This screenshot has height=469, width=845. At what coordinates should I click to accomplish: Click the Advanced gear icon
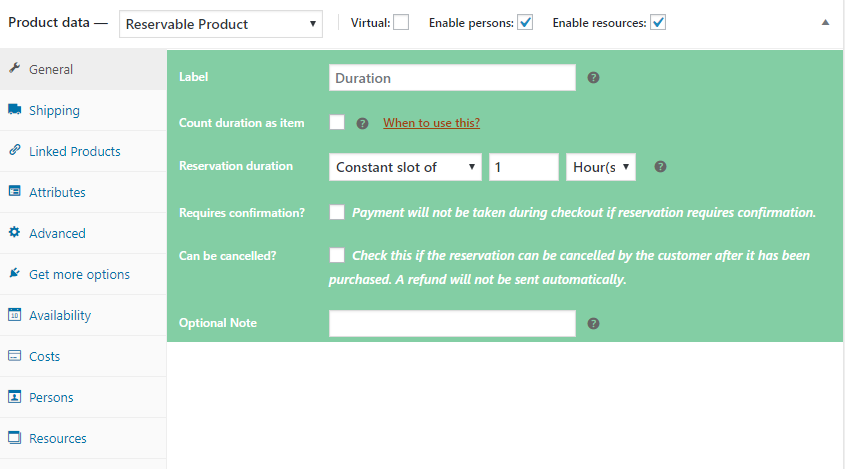15,233
